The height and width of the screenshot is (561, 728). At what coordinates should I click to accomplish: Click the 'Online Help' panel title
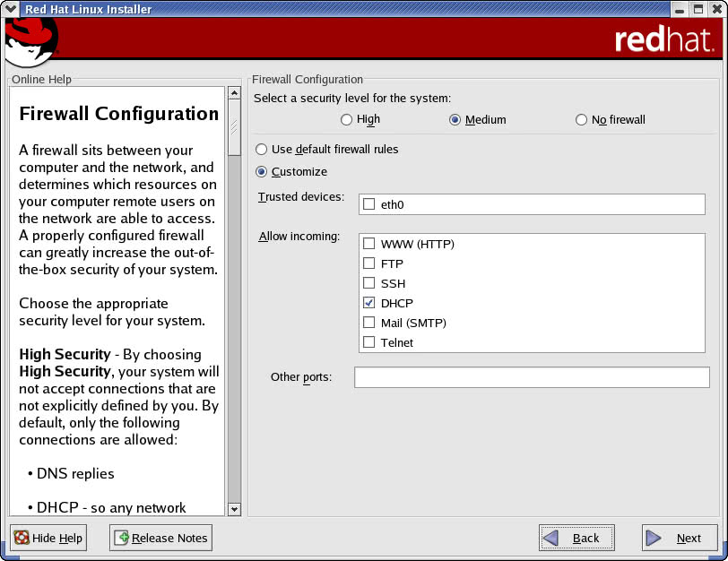click(42, 80)
